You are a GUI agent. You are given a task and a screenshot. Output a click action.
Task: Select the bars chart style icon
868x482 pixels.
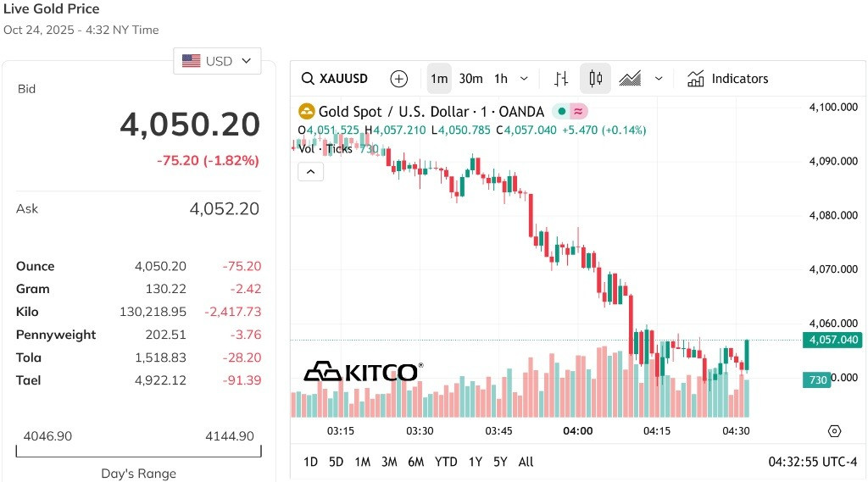click(561, 79)
